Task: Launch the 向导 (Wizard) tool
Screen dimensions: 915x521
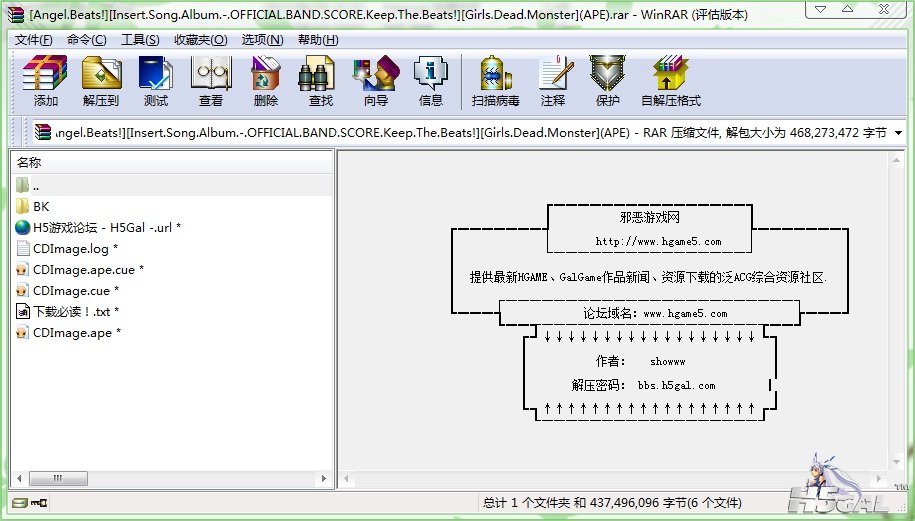Action: [376, 81]
